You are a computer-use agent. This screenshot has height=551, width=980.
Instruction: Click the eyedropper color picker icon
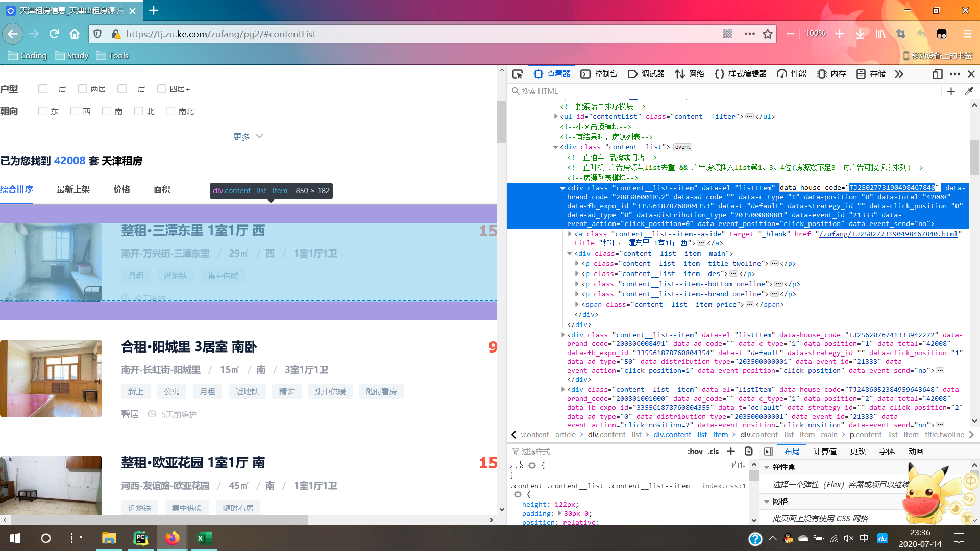point(969,91)
